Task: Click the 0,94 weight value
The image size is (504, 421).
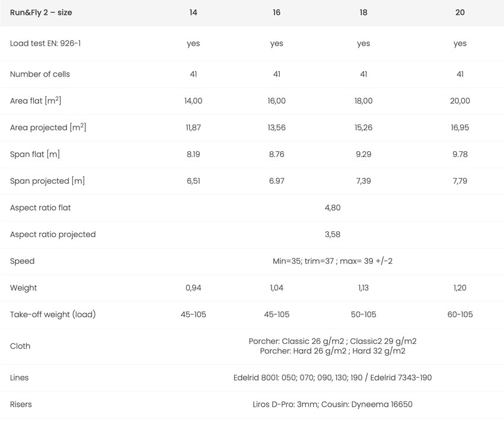Action: tap(193, 288)
